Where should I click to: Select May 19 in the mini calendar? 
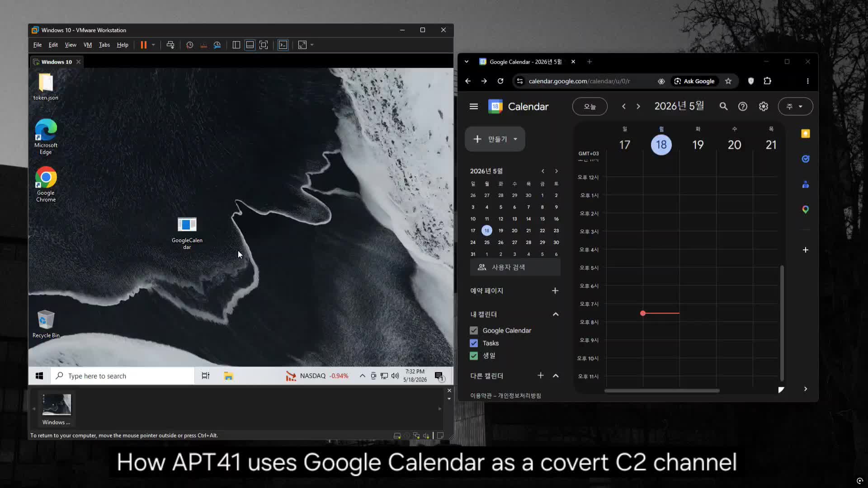(x=501, y=231)
